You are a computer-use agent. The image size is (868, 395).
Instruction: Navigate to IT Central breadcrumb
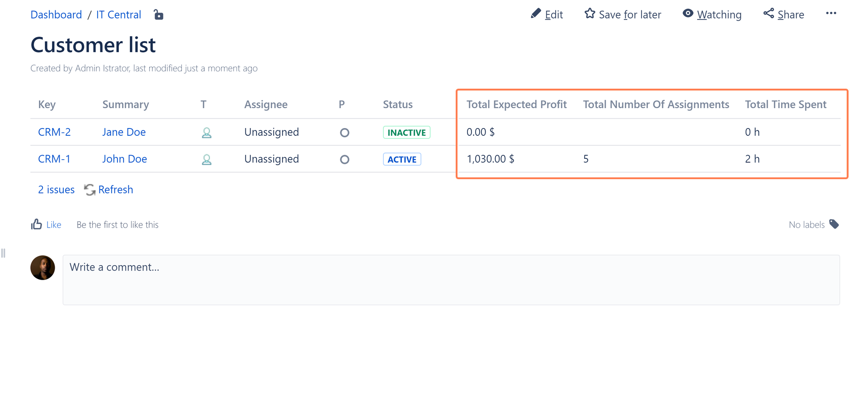pyautogui.click(x=118, y=15)
